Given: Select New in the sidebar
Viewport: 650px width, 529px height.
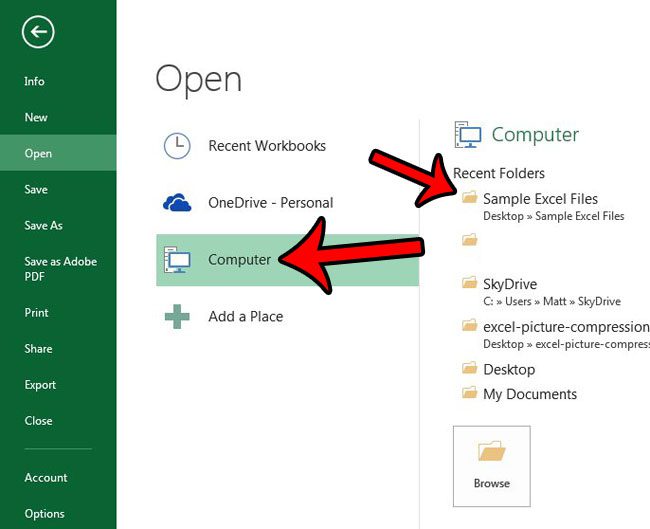Looking at the screenshot, I should 36,118.
